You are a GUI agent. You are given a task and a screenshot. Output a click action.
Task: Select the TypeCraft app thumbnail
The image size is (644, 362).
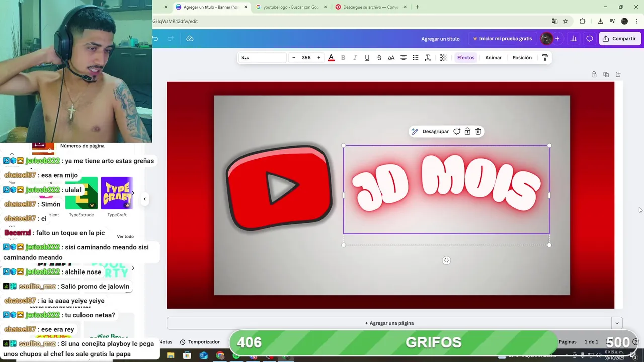click(x=117, y=193)
